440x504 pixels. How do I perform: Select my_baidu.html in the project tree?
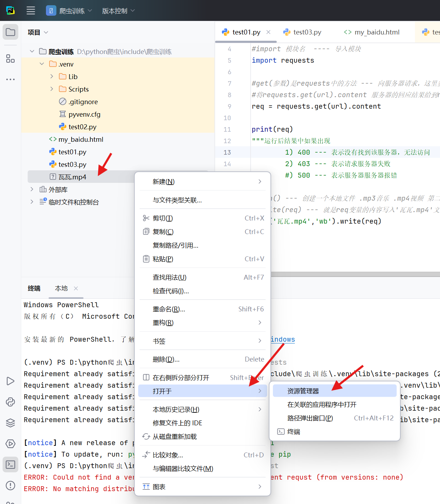tap(81, 139)
